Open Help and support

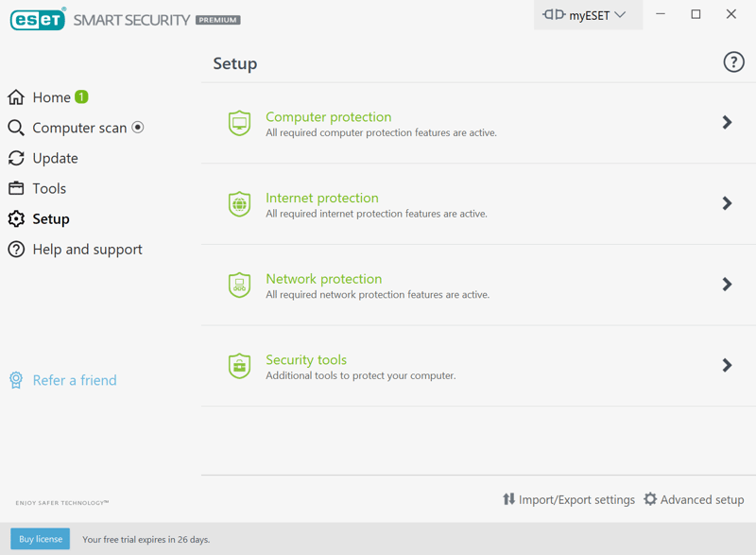(x=87, y=250)
